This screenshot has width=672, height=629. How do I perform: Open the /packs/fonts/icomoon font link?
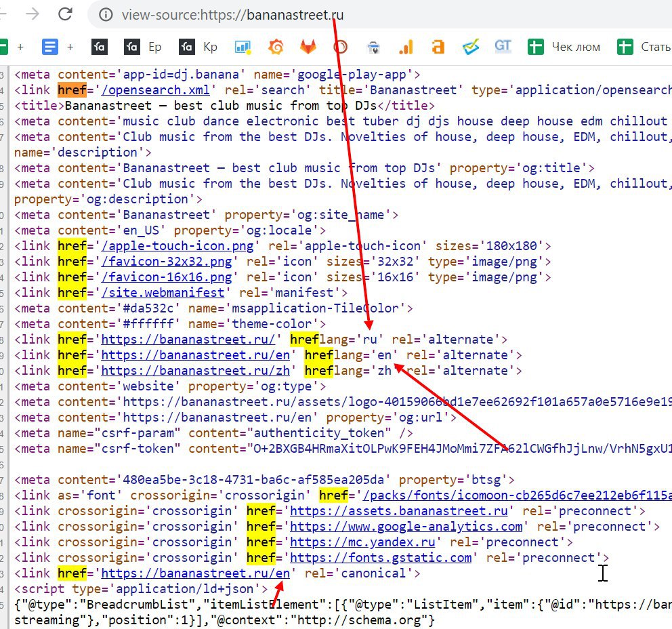(x=517, y=495)
